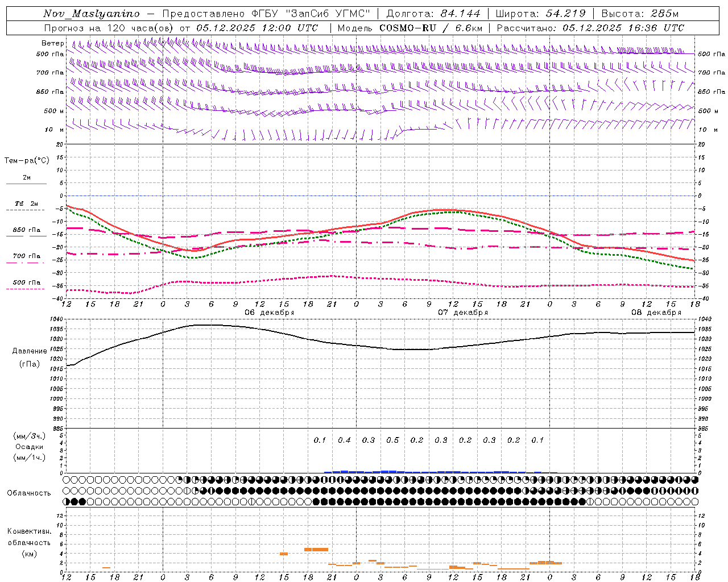The image size is (728, 582).
Task: Click the "Облачность" cloud cover row label
Action: coord(29,493)
